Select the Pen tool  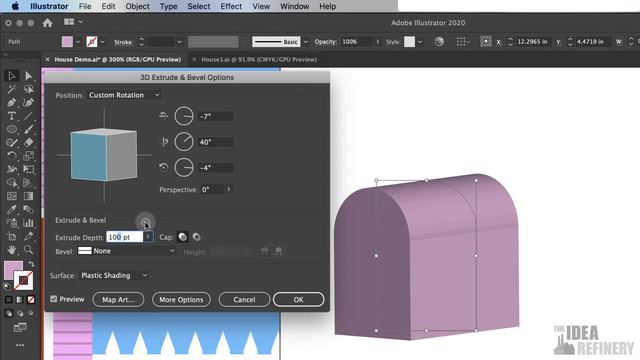[11, 103]
